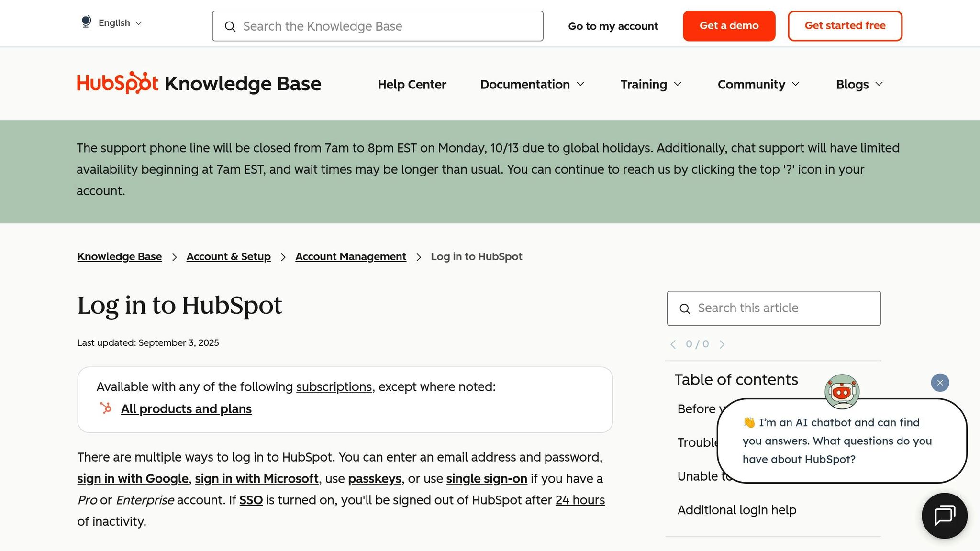Open the Help Center nav item
This screenshot has width=980, height=551.
[412, 84]
